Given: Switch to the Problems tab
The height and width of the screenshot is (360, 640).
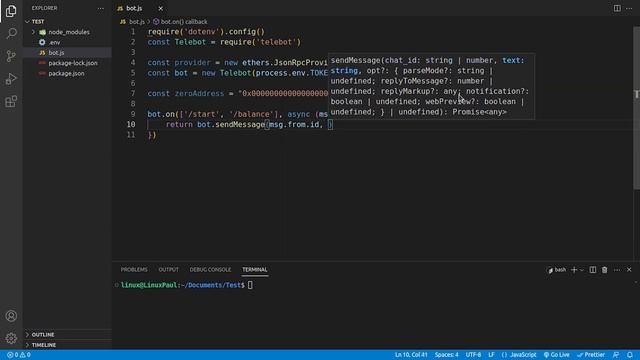Looking at the screenshot, I should pyautogui.click(x=134, y=270).
